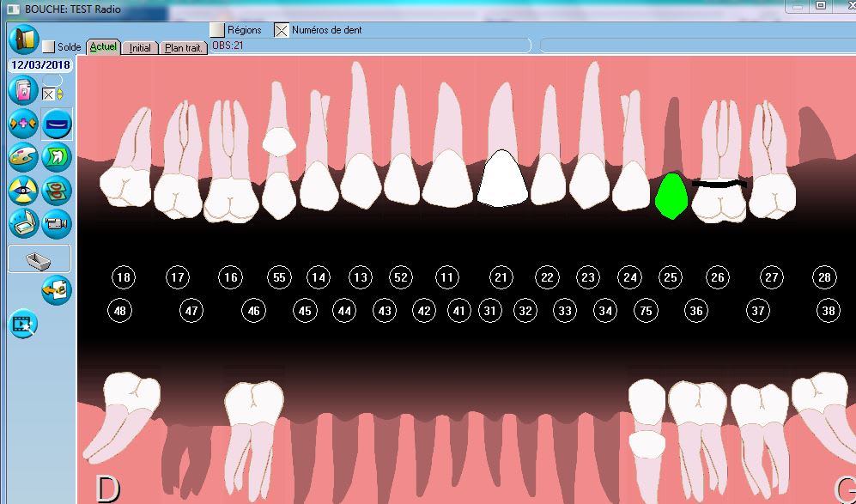Switch to the Initial tab

point(140,48)
